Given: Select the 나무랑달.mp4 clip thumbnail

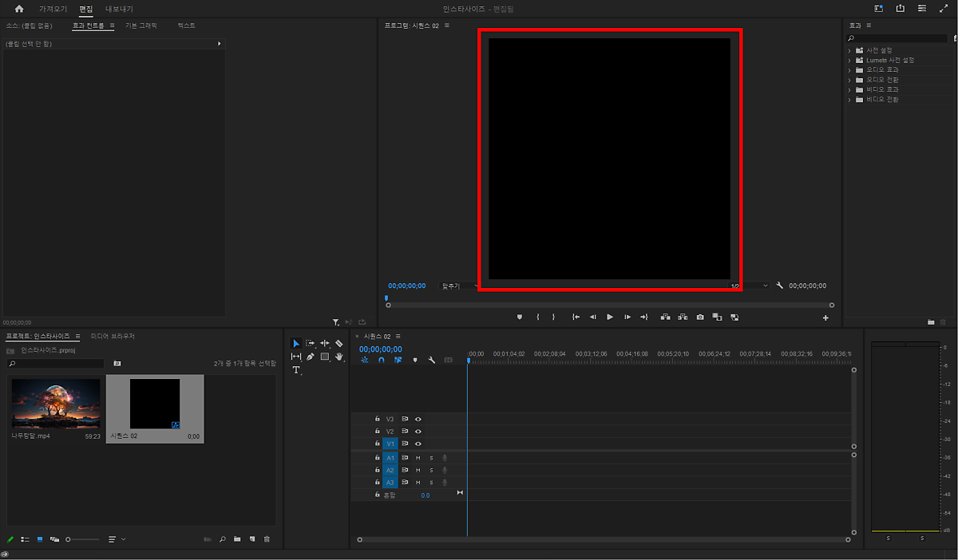Looking at the screenshot, I should click(x=56, y=404).
